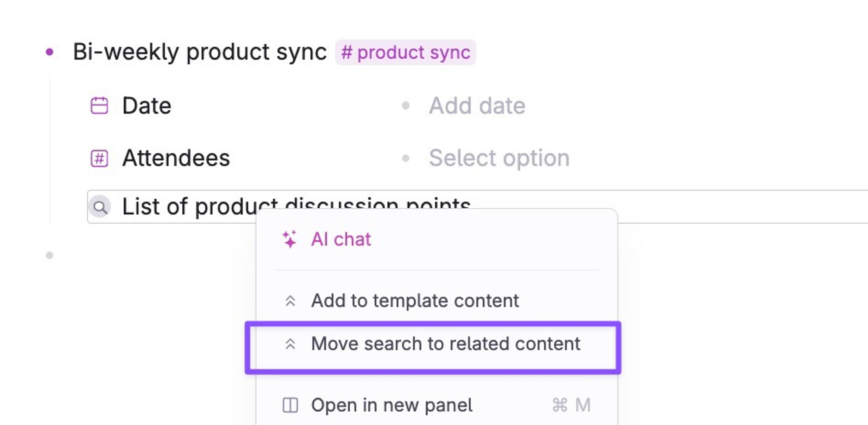The width and height of the screenshot is (868, 425).
Task: Click the List of product discussion points field
Action: tap(477, 207)
